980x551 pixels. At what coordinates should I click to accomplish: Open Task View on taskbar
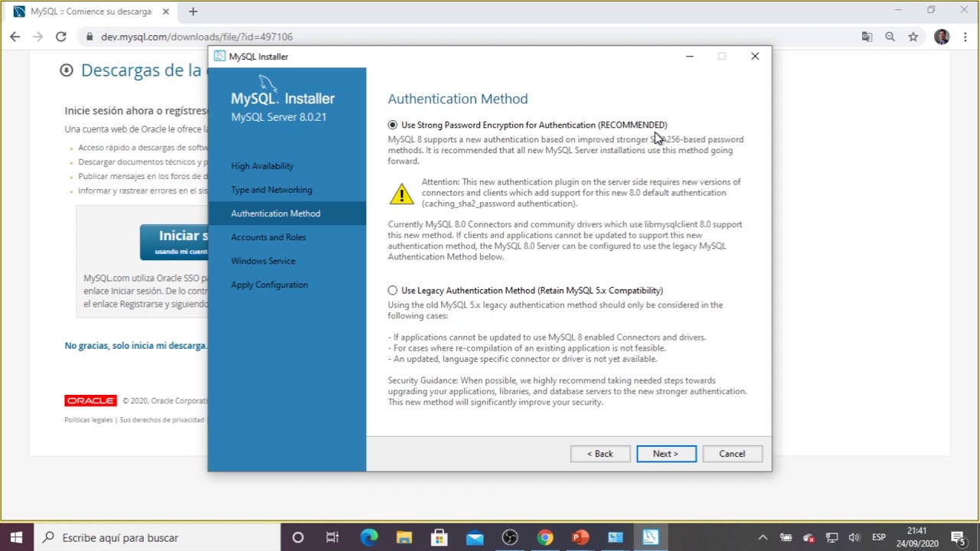332,537
